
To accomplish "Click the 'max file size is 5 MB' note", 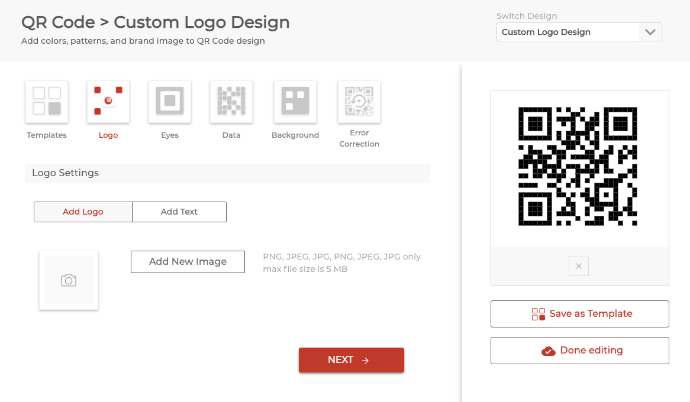I will [305, 269].
